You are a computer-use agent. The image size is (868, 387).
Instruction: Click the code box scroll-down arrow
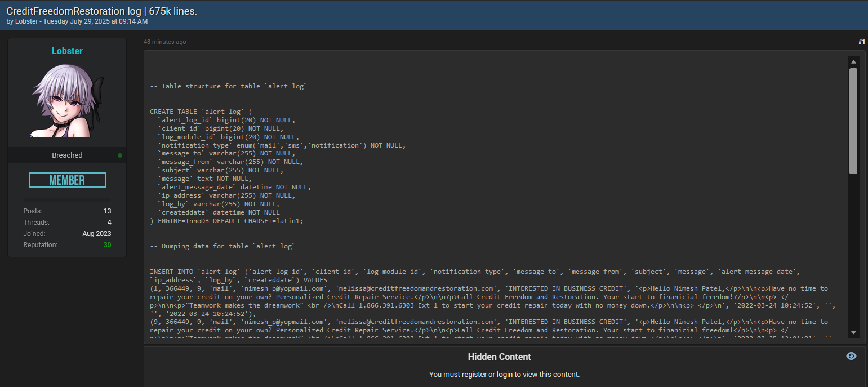(853, 332)
